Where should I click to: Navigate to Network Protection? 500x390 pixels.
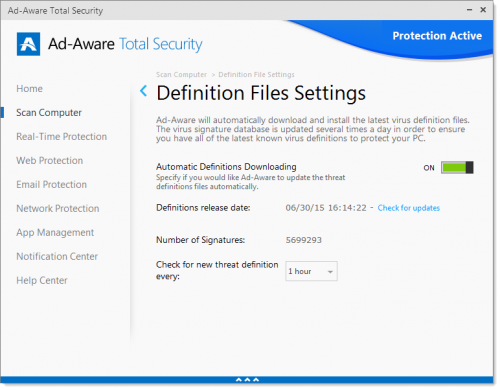click(x=58, y=209)
